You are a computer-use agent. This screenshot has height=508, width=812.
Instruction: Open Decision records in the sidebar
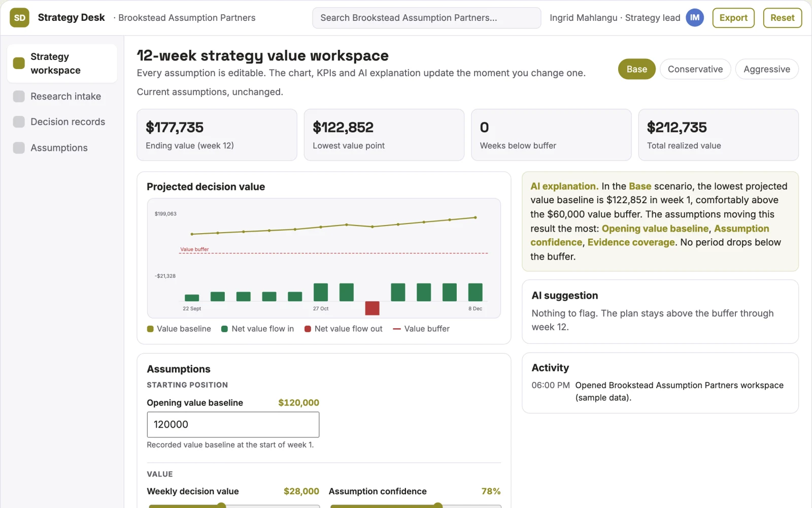click(x=62, y=122)
